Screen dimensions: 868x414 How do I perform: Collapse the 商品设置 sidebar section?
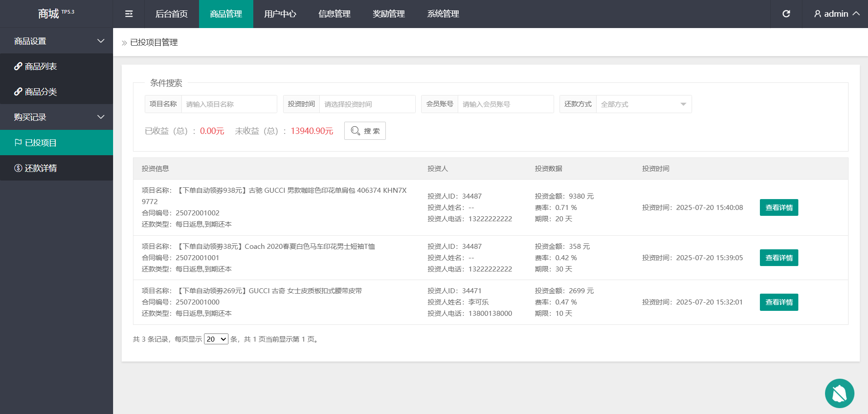pos(57,41)
